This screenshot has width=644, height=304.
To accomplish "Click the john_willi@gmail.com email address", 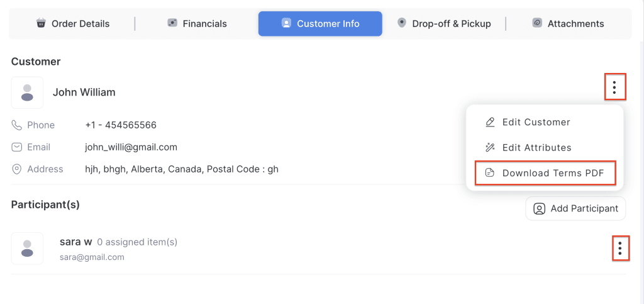I will [x=131, y=147].
